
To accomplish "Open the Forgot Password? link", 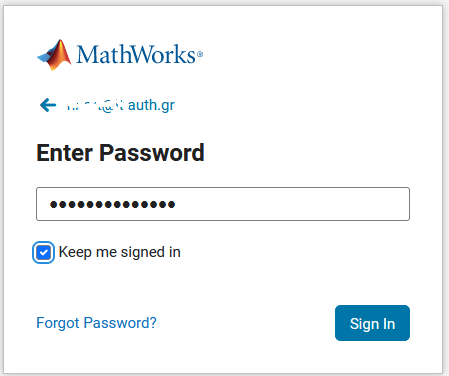I will click(x=96, y=323).
